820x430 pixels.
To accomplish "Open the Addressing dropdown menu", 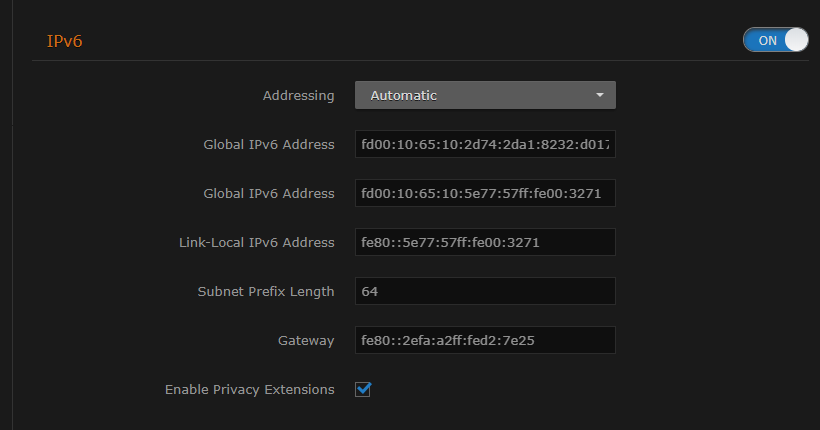I will click(x=485, y=95).
